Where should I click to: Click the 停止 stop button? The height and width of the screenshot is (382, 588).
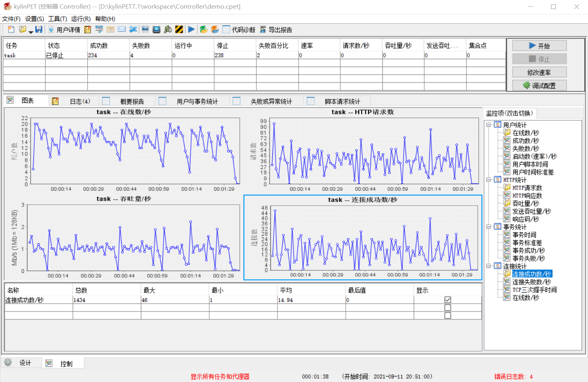(539, 59)
